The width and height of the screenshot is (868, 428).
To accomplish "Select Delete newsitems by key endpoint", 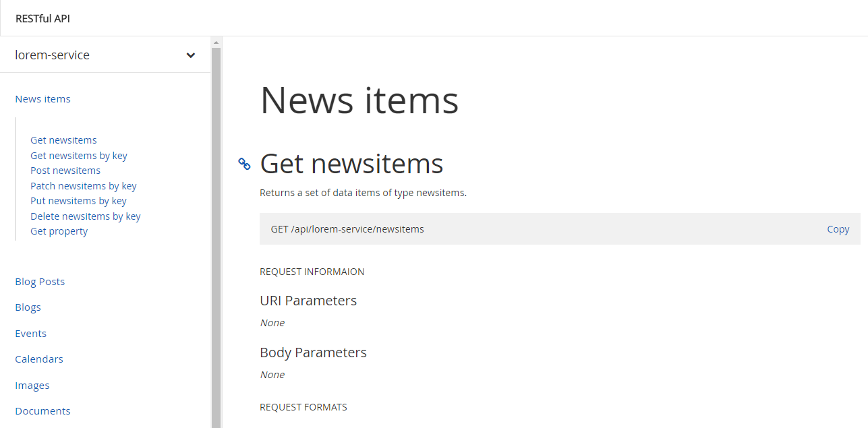I will tap(86, 216).
